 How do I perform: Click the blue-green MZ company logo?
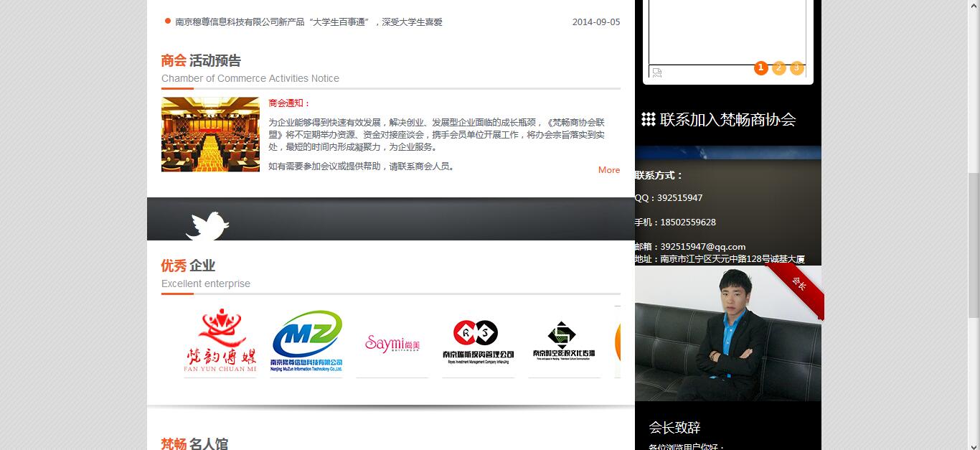[306, 341]
